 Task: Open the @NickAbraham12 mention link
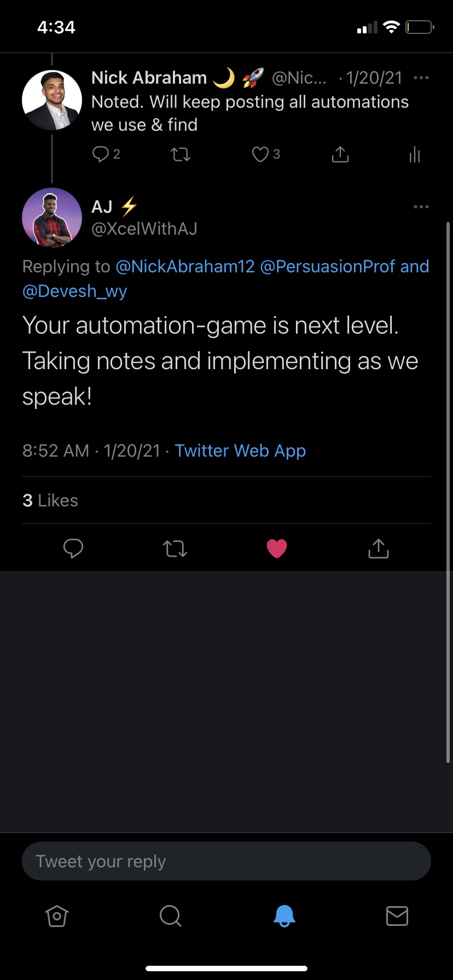click(x=185, y=267)
